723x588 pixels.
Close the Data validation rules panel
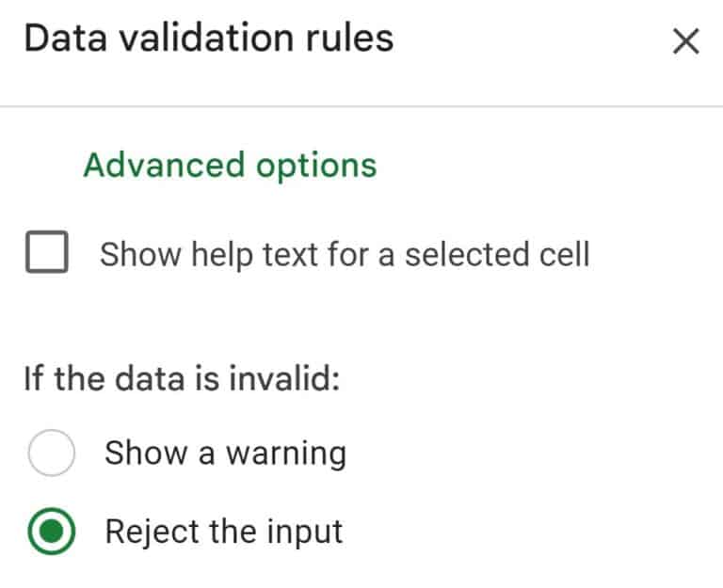pyautogui.click(x=685, y=41)
